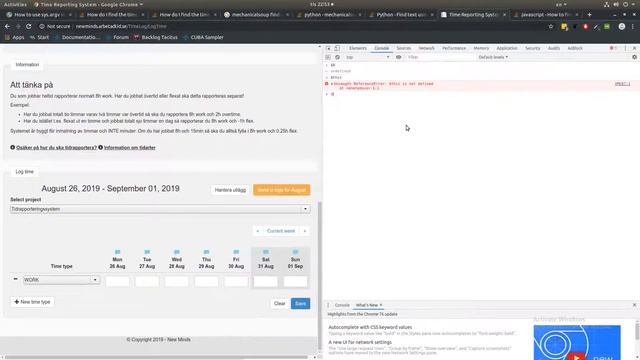Open Activities in the Ubuntu top bar
The width and height of the screenshot is (640, 360).
15,4
